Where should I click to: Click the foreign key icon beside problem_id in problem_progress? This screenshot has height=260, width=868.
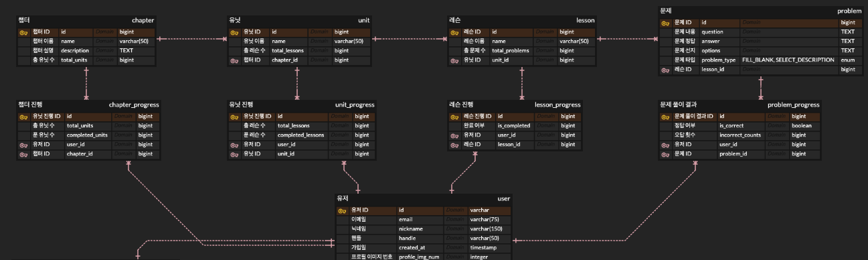[x=665, y=154]
